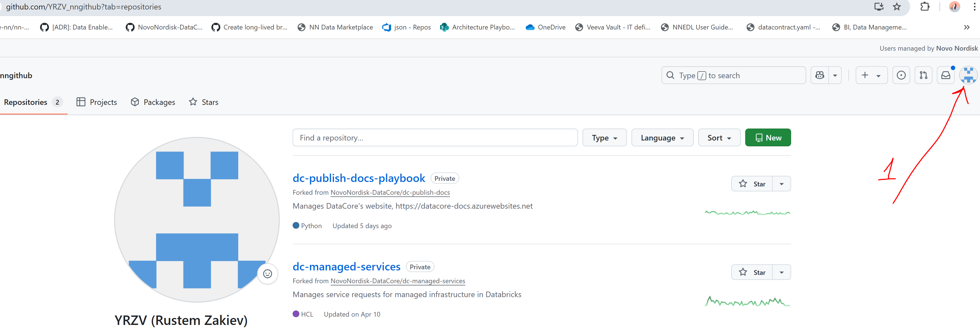Click Private badge beside dc-managed-services
The image size is (980, 328).
(x=419, y=267)
